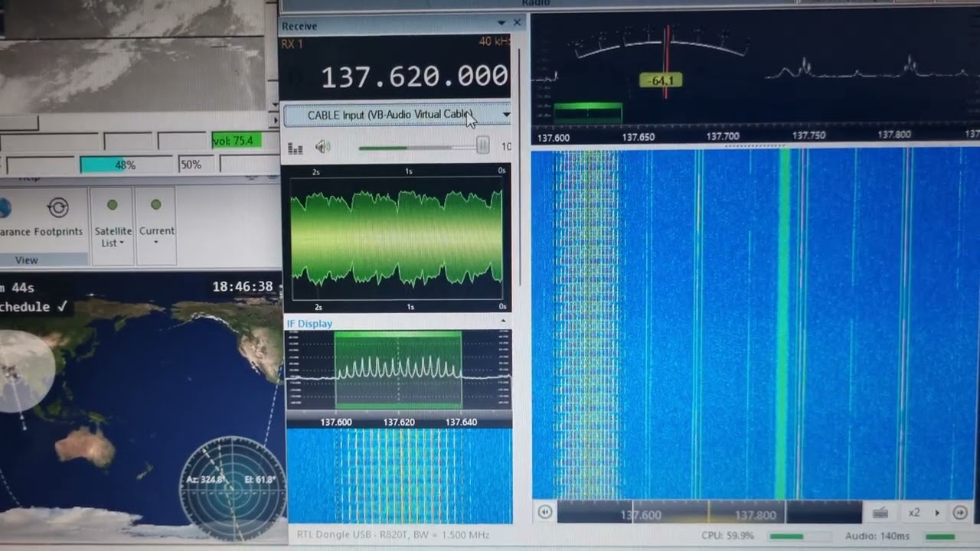Image resolution: width=980 pixels, height=551 pixels.
Task: Click the RX 1 label
Action: [292, 44]
